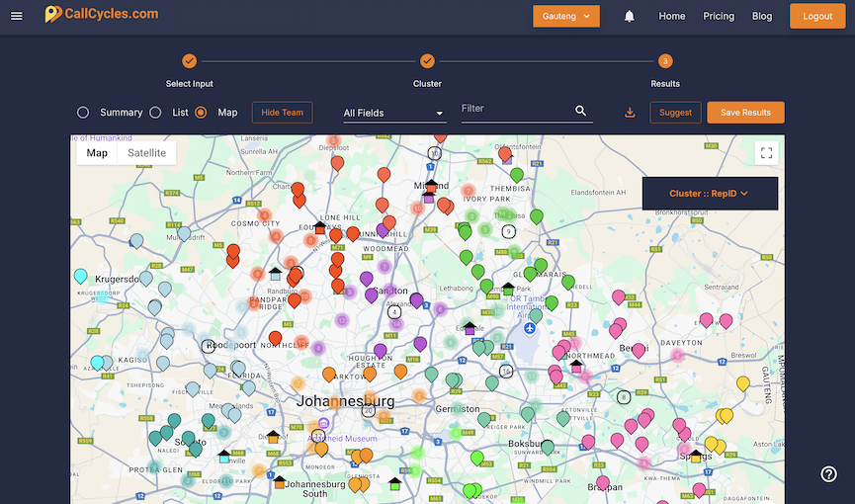Open notifications bell icon

coord(630,16)
